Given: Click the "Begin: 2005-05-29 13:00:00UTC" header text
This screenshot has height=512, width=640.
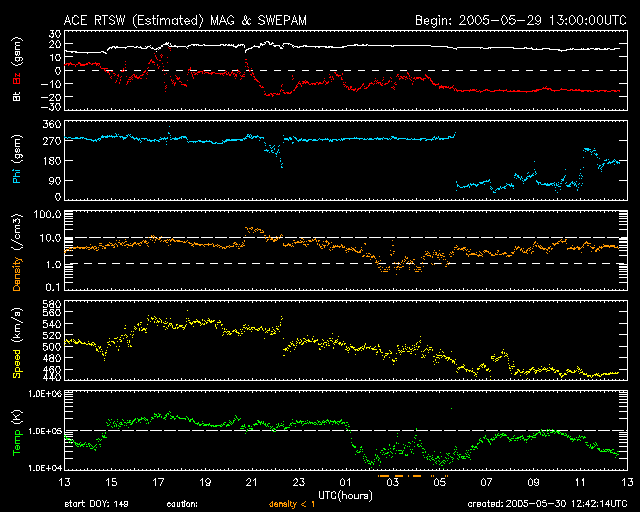Looking at the screenshot, I should coord(521,20).
